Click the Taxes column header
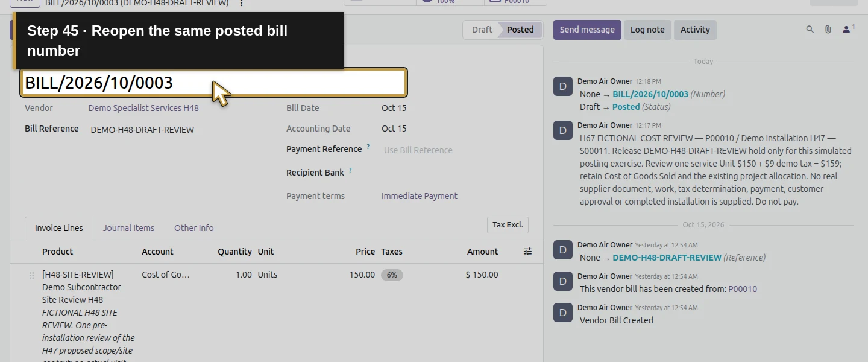Screen dimensions: 868x362 pyautogui.click(x=392, y=252)
